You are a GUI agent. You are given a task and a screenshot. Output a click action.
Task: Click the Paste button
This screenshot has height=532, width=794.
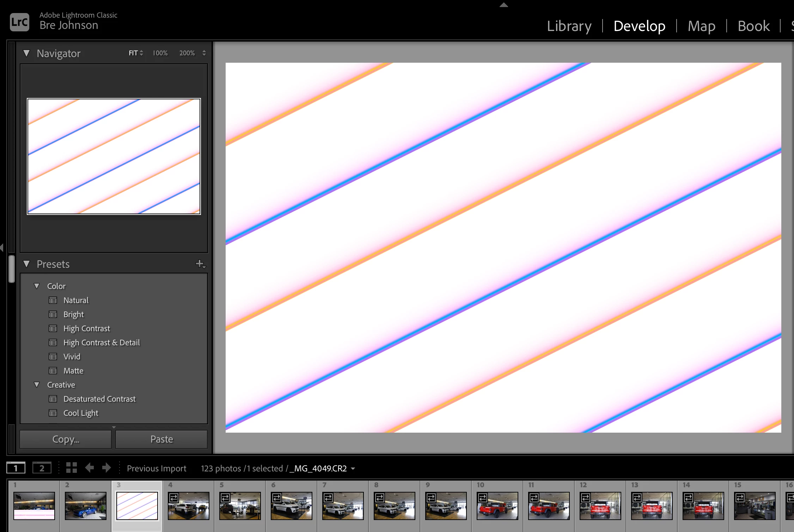pyautogui.click(x=161, y=439)
